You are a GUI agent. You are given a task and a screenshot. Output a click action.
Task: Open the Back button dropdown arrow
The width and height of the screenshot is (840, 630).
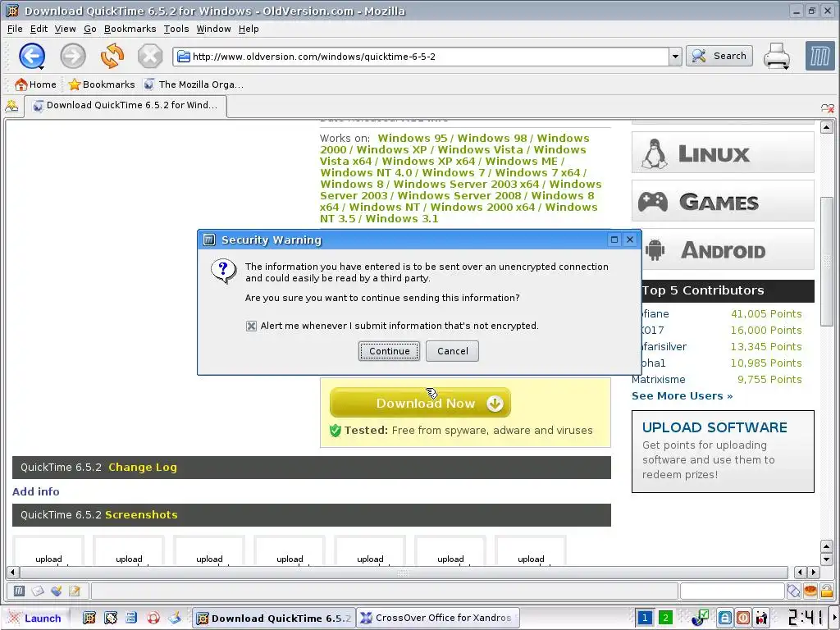coord(41,68)
